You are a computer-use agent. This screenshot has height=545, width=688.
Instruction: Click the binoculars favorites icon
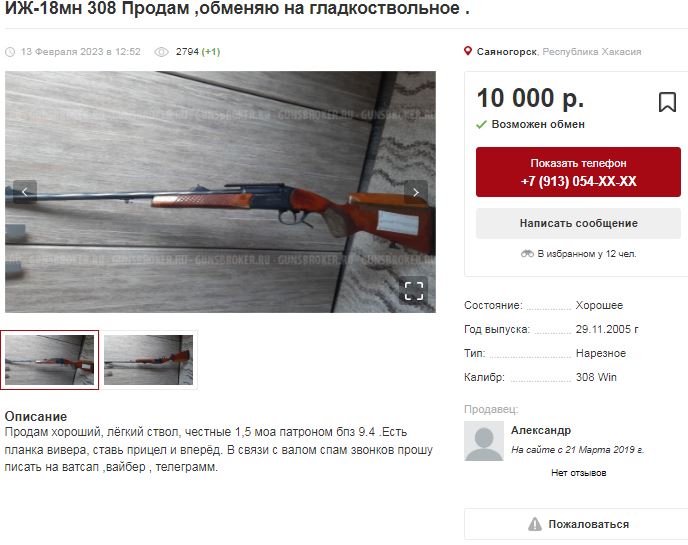click(527, 254)
